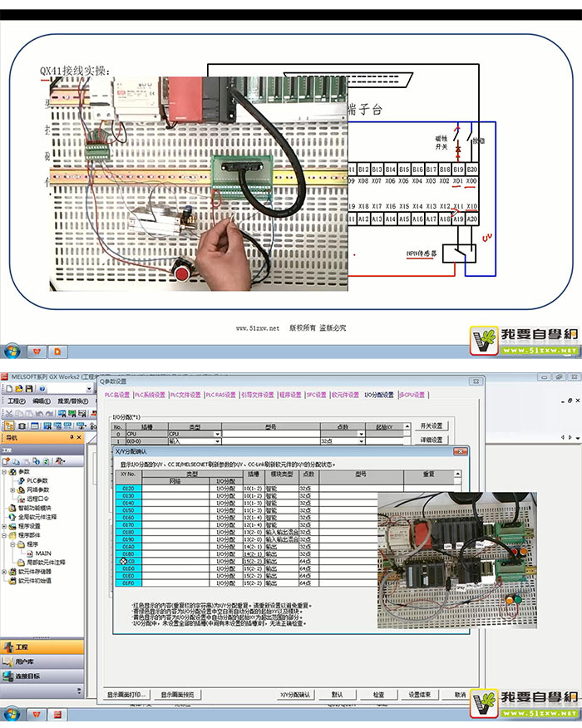This screenshot has width=582, height=728.
Task: Switch to 连接目标 pane
Action: coord(42,676)
